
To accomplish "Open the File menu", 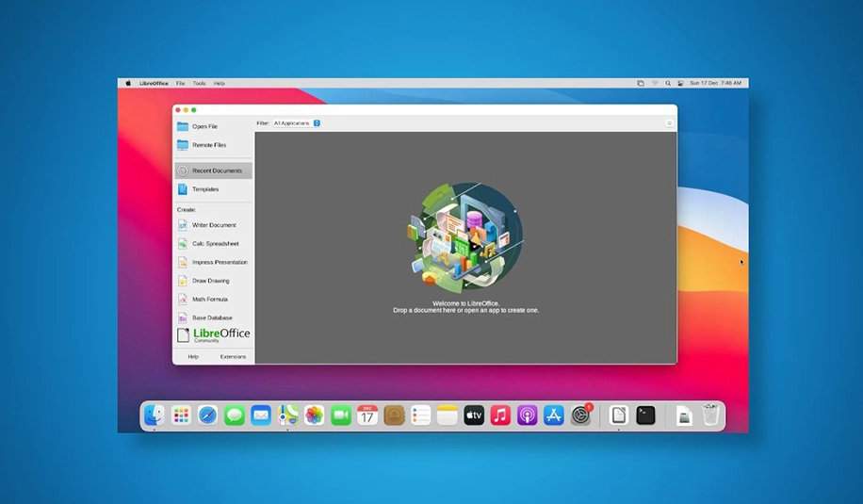I will click(180, 84).
